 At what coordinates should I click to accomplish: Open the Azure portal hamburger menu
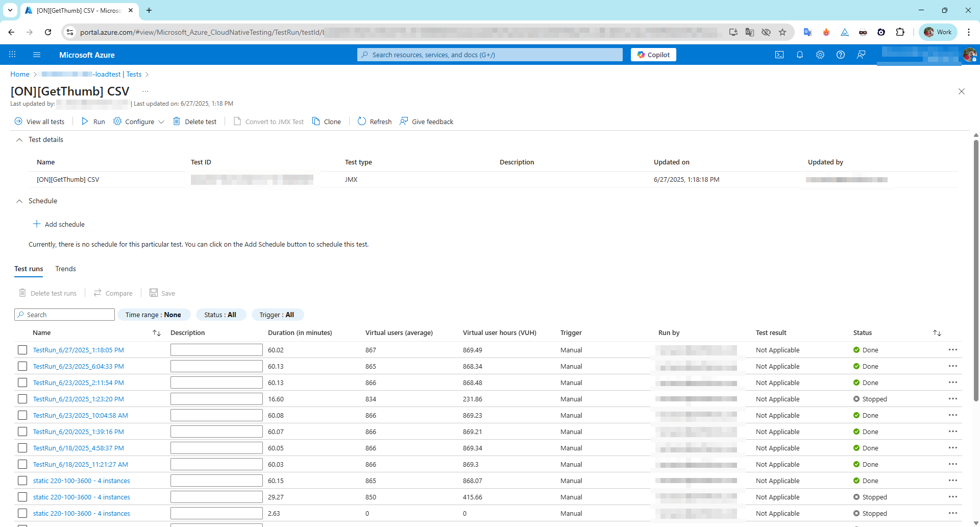[x=36, y=55]
